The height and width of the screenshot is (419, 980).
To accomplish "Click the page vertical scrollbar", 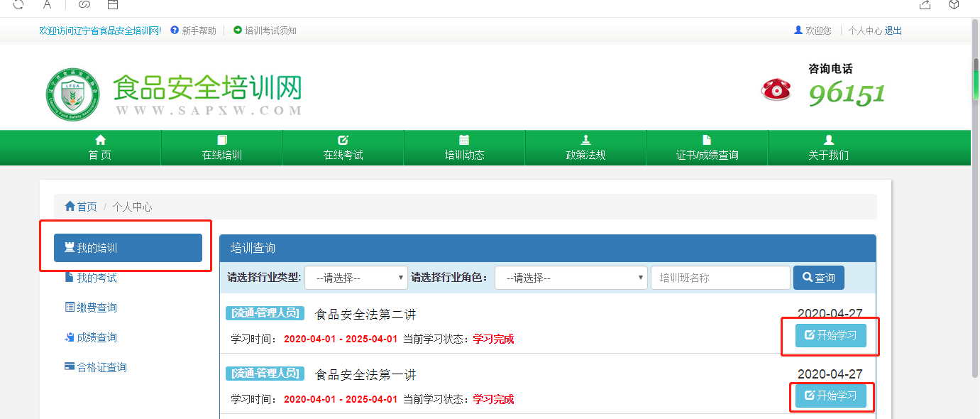I will pyautogui.click(x=975, y=213).
